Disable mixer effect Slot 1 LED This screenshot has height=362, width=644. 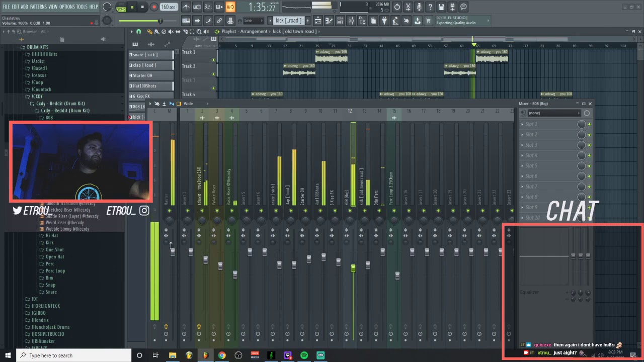(589, 124)
